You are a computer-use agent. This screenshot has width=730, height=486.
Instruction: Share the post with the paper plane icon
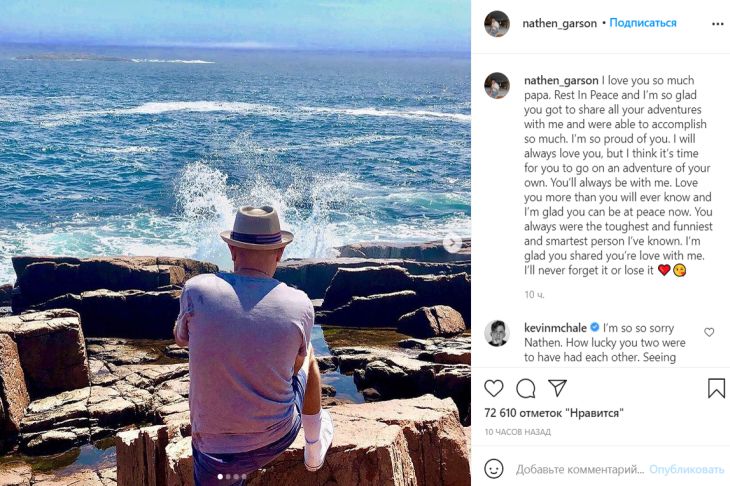[x=557, y=388]
